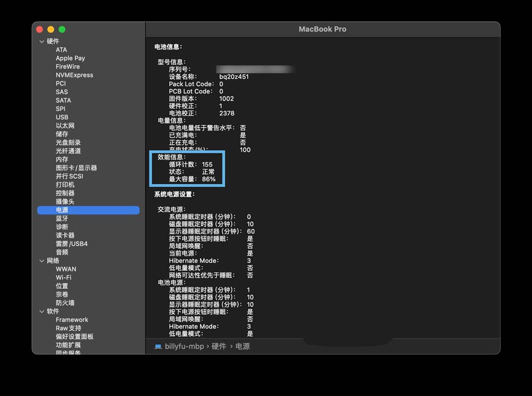Image resolution: width=532 pixels, height=396 pixels.
Task: Minimize the window with yellow button
Action: tap(51, 29)
